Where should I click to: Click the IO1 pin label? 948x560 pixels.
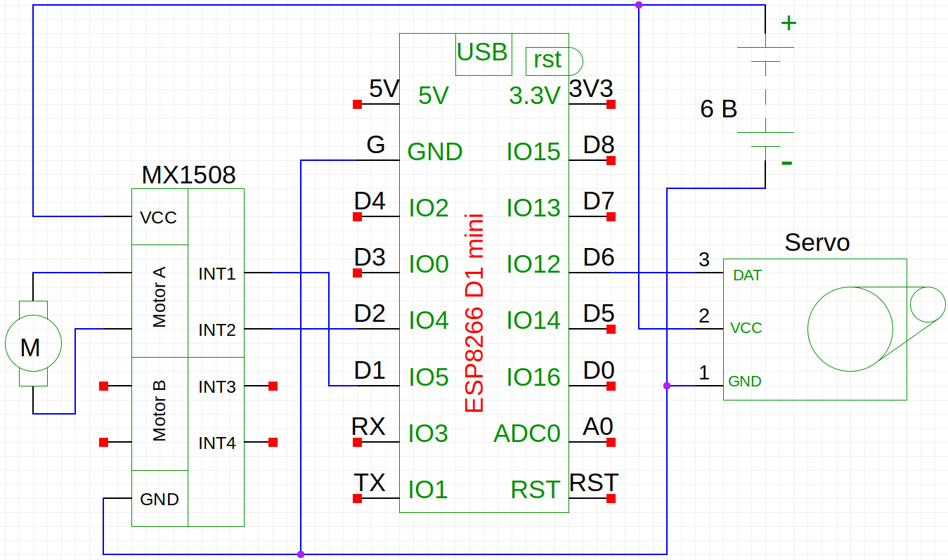429,490
